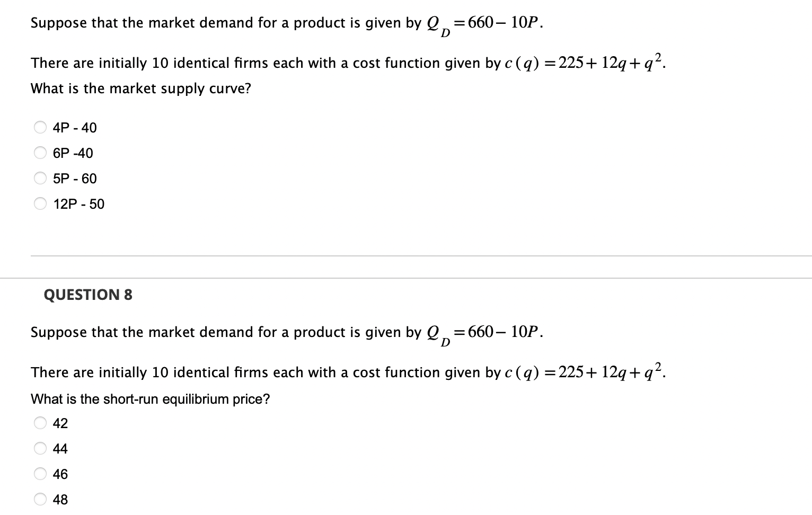This screenshot has width=812, height=515.
Task: Select answer "42" for Question 8
Action: (x=40, y=422)
